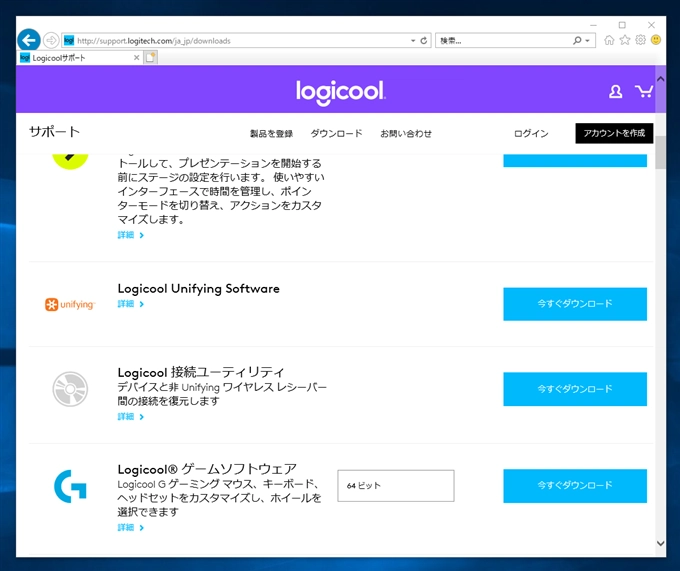Click アカウントを作成 button
Image resolution: width=680 pixels, height=571 pixels.
click(x=614, y=133)
